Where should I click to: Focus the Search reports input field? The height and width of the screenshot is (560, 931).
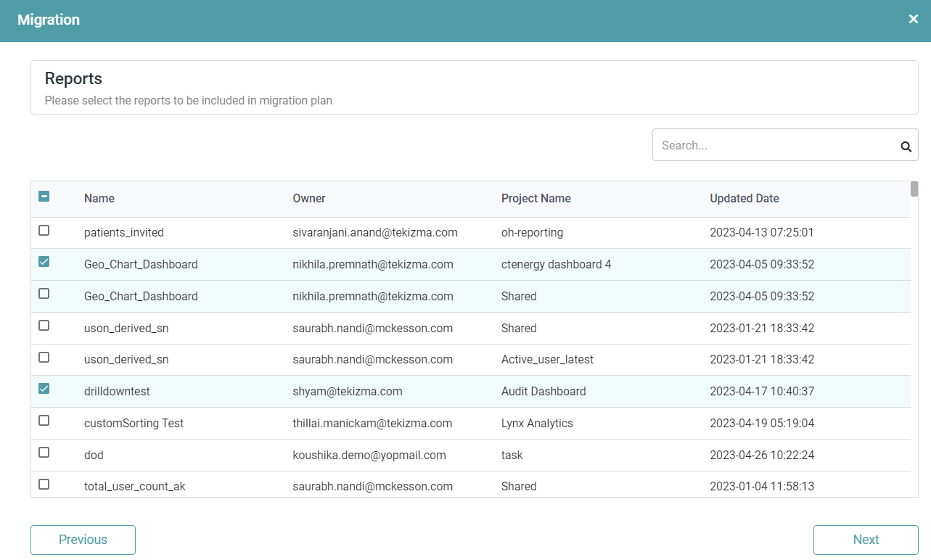[774, 145]
